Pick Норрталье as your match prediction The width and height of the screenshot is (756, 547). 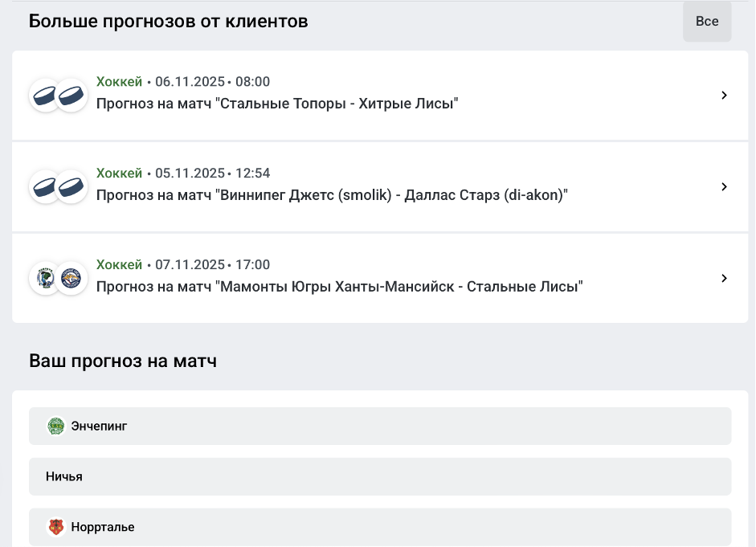click(x=380, y=528)
